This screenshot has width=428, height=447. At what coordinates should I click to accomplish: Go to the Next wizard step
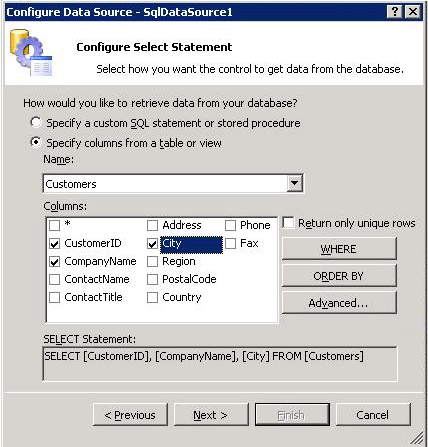click(211, 415)
